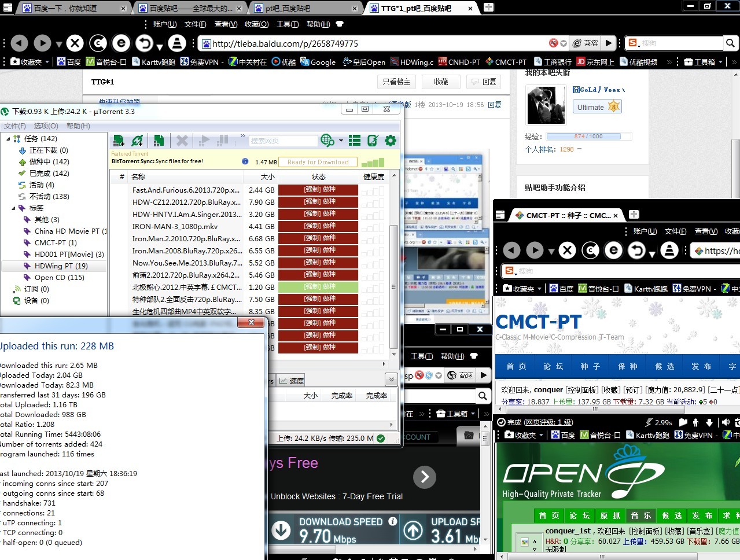
Task: Click the µTorrent Remote phone icon
Action: [373, 140]
